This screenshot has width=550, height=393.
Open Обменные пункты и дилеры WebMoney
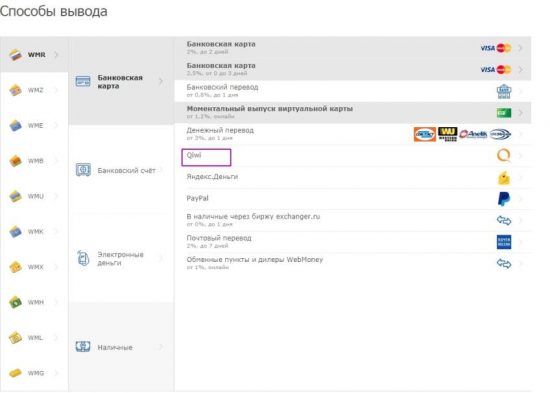[x=353, y=263]
